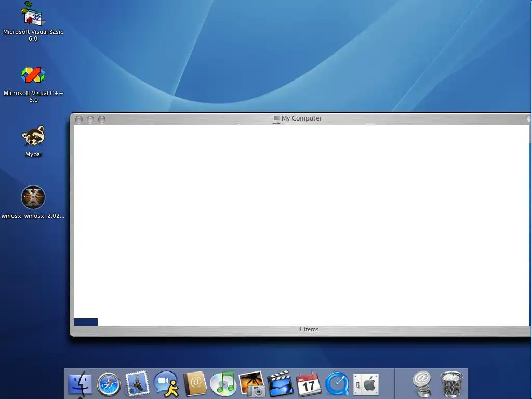Minimize the My Computer window
Viewport: 532px width, 399px height.
90,119
